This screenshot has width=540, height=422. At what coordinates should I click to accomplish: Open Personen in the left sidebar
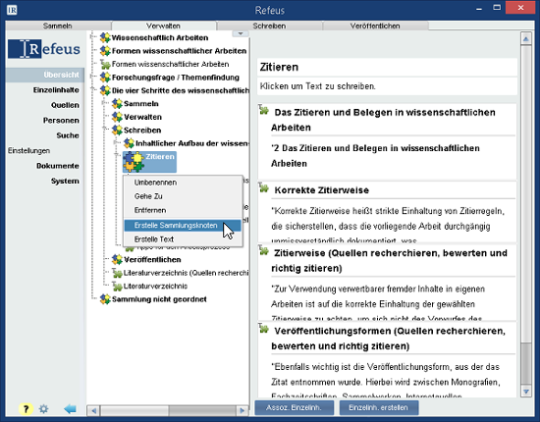pos(61,120)
